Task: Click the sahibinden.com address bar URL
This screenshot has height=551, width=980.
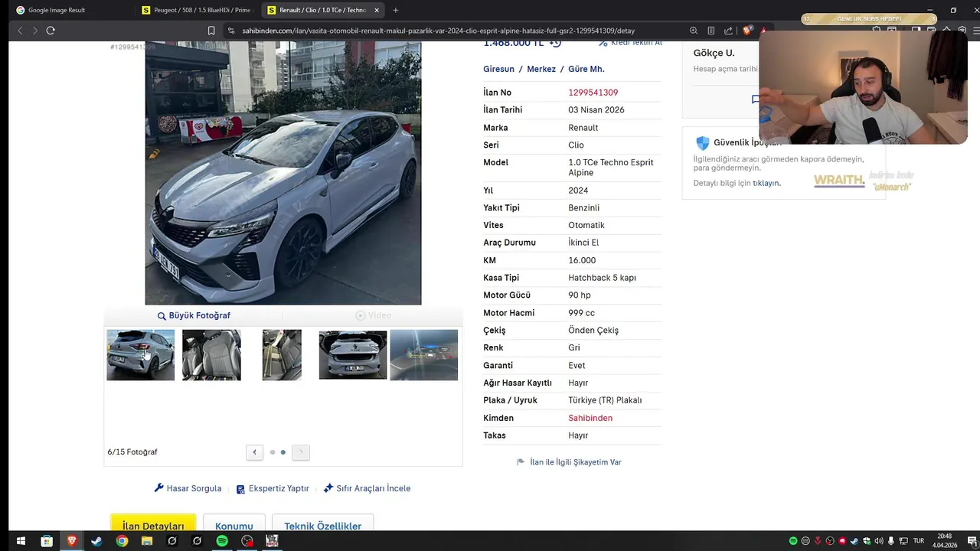Action: click(x=438, y=31)
